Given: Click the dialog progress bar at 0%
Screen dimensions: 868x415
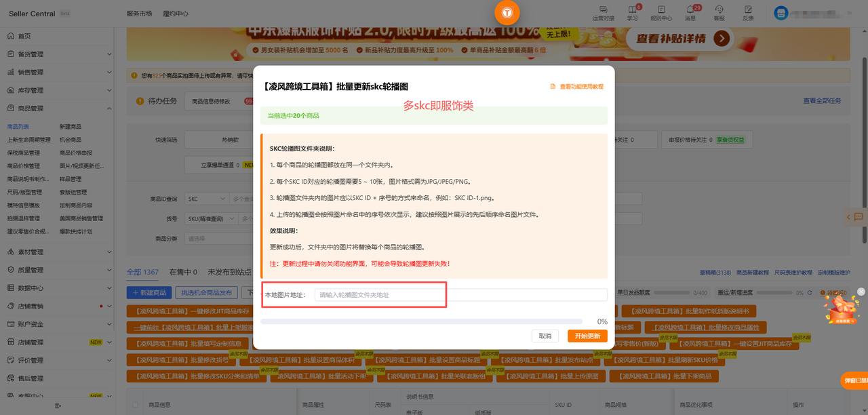Looking at the screenshot, I should coord(421,321).
